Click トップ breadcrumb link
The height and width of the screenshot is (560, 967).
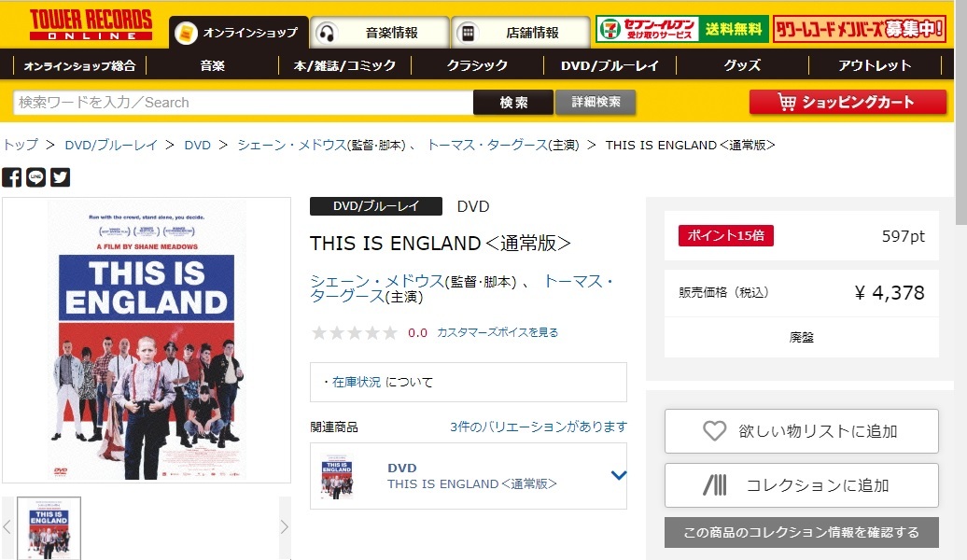21,145
